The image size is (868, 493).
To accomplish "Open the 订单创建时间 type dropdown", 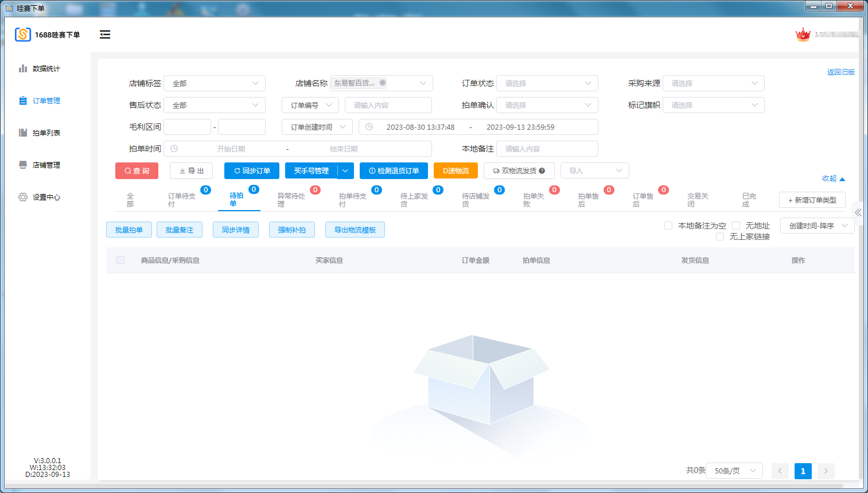I will point(317,127).
